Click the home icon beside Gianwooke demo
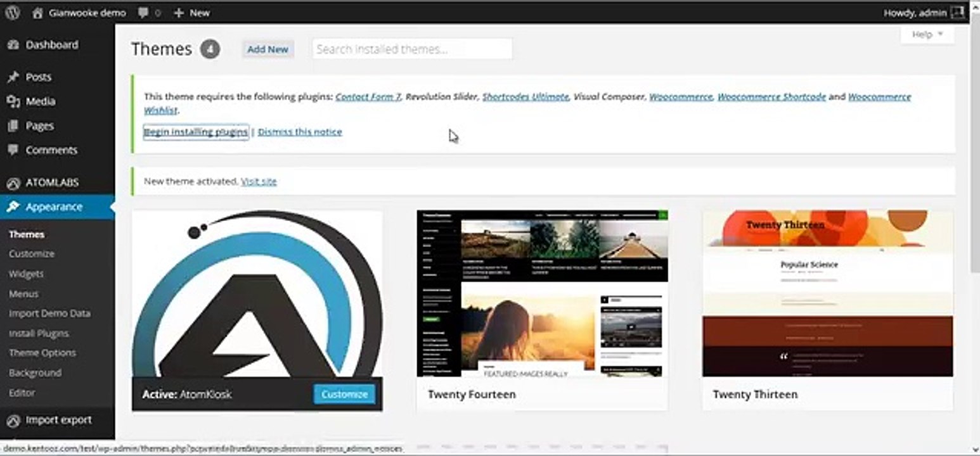The image size is (980, 456). pyautogui.click(x=38, y=12)
